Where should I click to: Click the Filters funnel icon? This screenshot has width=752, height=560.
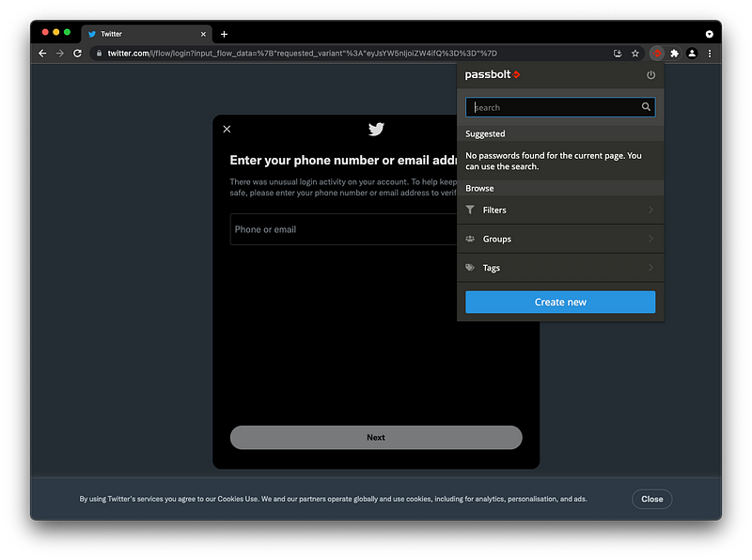pos(470,210)
